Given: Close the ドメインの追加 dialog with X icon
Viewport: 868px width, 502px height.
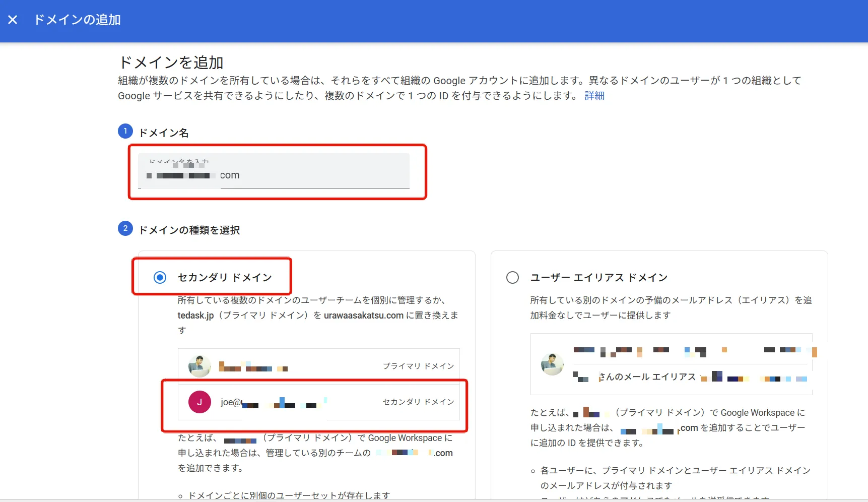Looking at the screenshot, I should click(13, 20).
